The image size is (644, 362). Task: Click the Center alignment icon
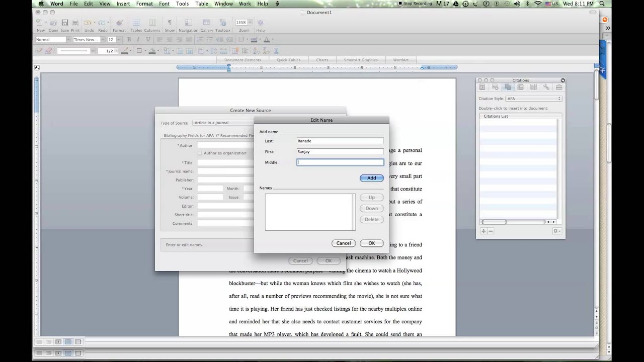coord(169,39)
